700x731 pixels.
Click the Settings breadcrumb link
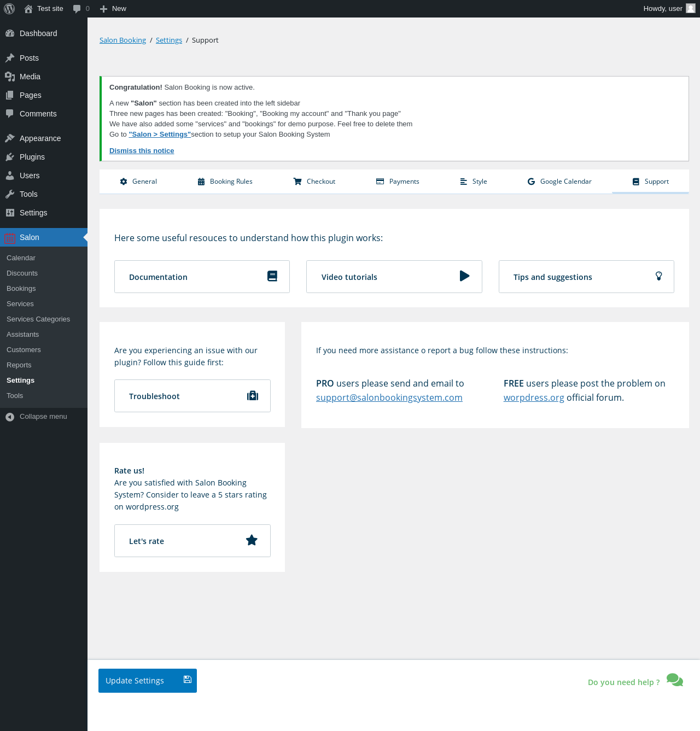[169, 40]
